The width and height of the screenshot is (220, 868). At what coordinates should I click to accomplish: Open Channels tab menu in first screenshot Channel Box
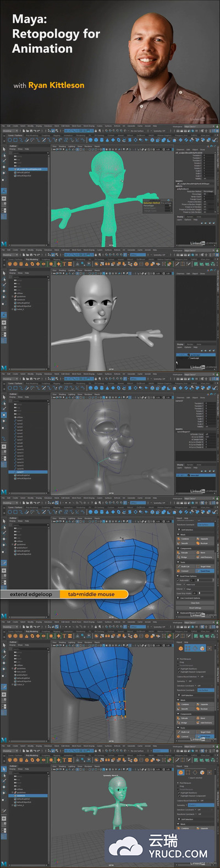[x=180, y=149]
